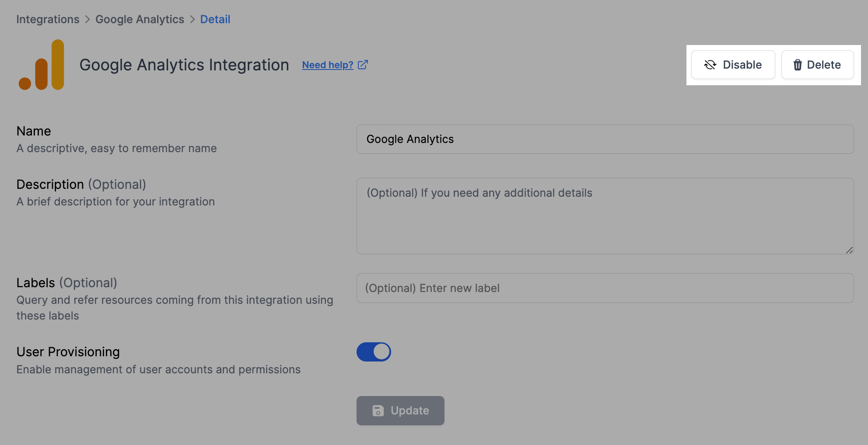Image resolution: width=868 pixels, height=445 pixels.
Task: Click chevron separator after Integrations
Action: point(87,19)
